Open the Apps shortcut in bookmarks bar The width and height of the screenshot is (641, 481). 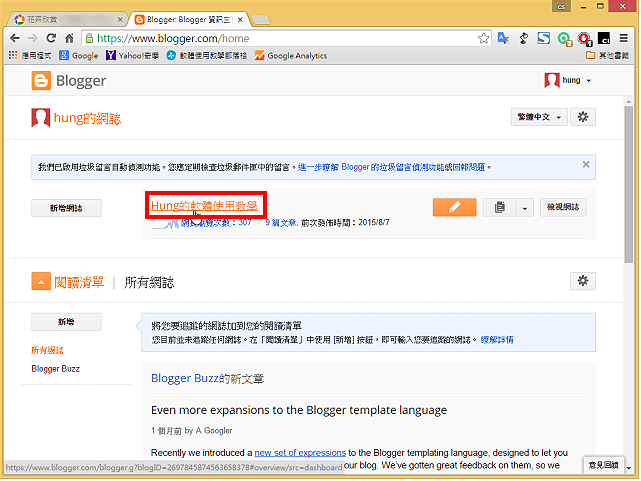pos(29,55)
